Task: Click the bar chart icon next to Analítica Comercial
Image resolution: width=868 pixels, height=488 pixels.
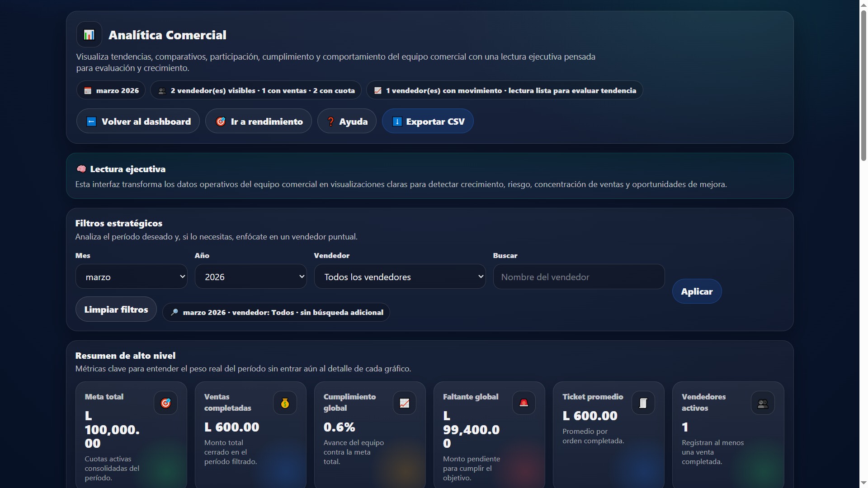Action: [89, 34]
